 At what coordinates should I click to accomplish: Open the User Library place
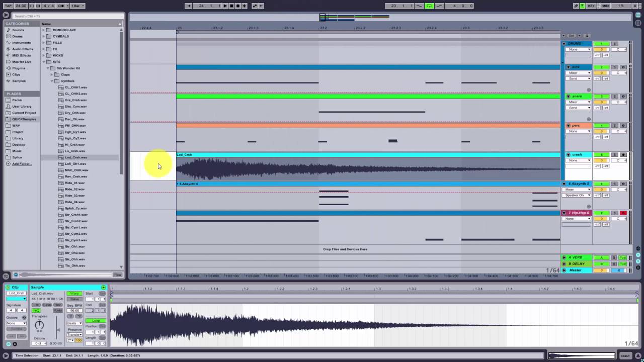(x=22, y=107)
